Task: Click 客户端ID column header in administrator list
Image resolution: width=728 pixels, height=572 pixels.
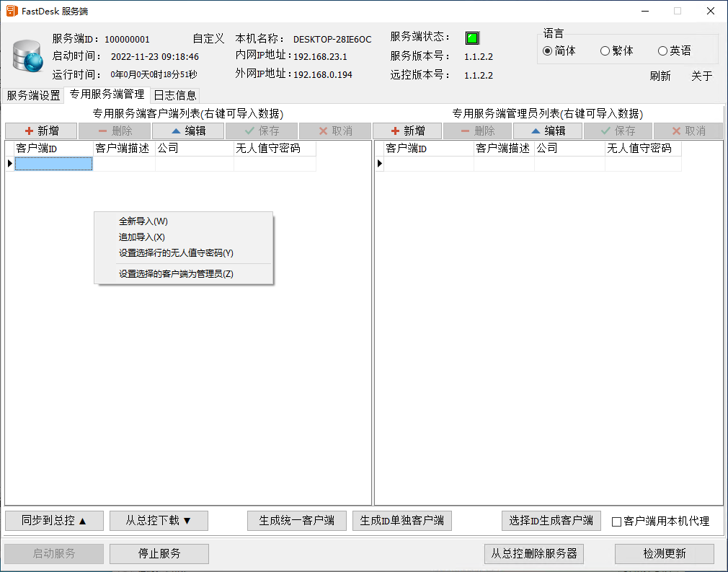Action: [429, 148]
